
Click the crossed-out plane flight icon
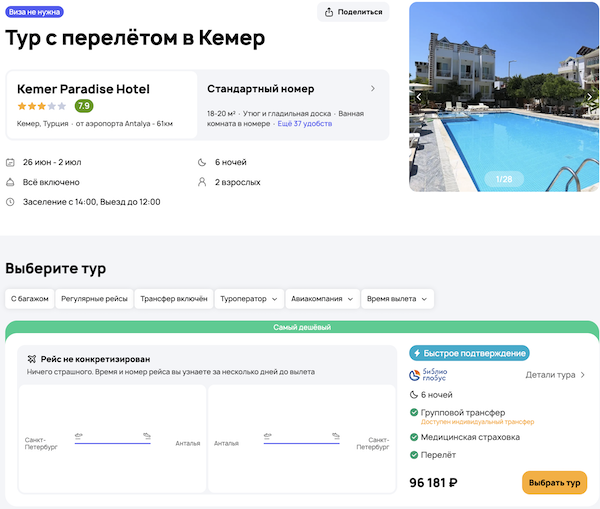coord(31,358)
